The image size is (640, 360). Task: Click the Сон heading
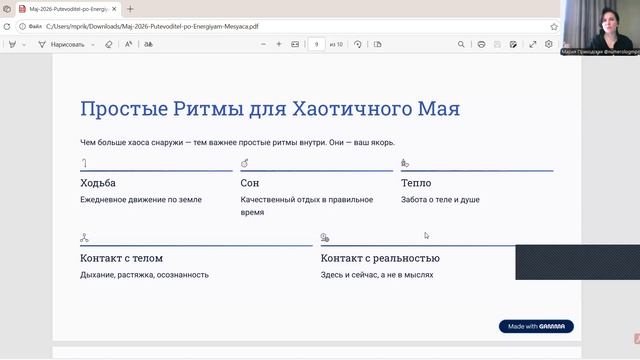tap(250, 183)
